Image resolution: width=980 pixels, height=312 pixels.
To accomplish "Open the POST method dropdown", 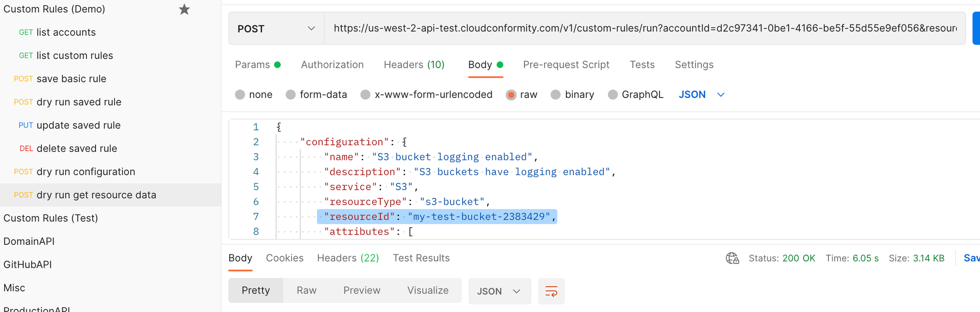I will point(276,29).
